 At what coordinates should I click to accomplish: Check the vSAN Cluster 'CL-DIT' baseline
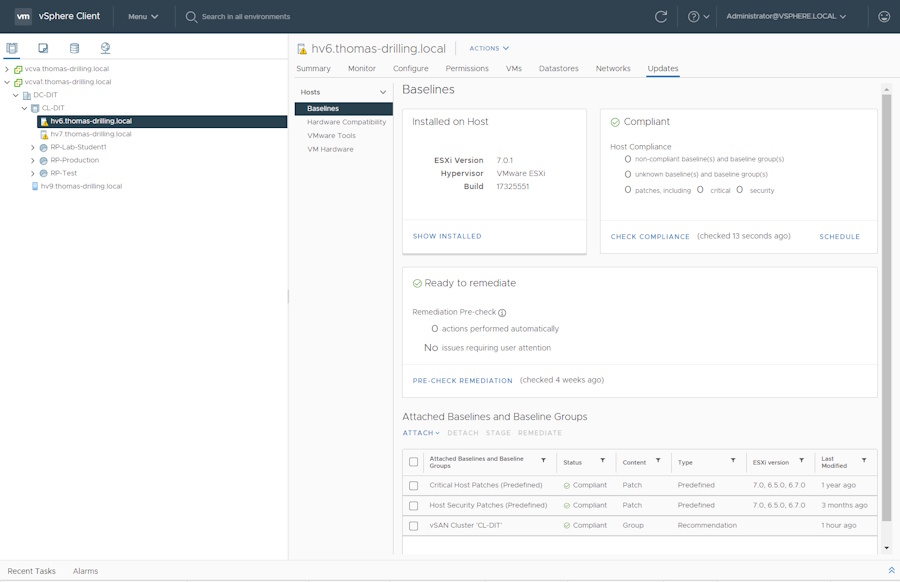[413, 526]
